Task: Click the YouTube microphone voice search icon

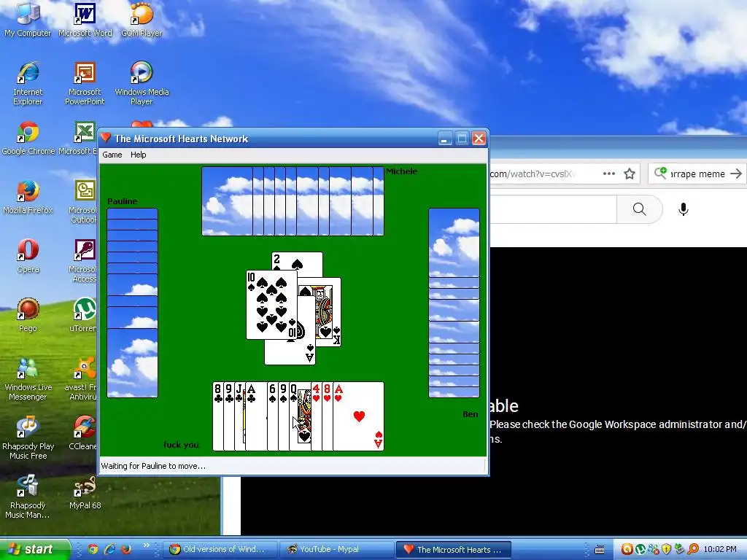Action: tap(683, 209)
